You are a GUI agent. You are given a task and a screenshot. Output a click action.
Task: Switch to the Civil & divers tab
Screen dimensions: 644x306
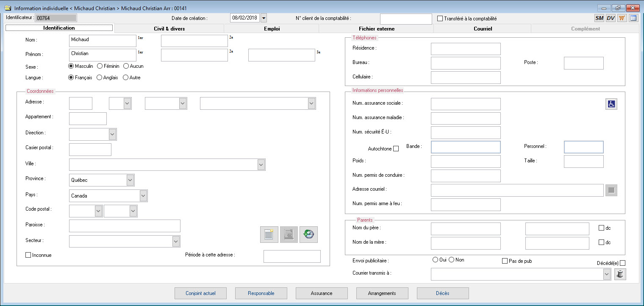pos(169,29)
